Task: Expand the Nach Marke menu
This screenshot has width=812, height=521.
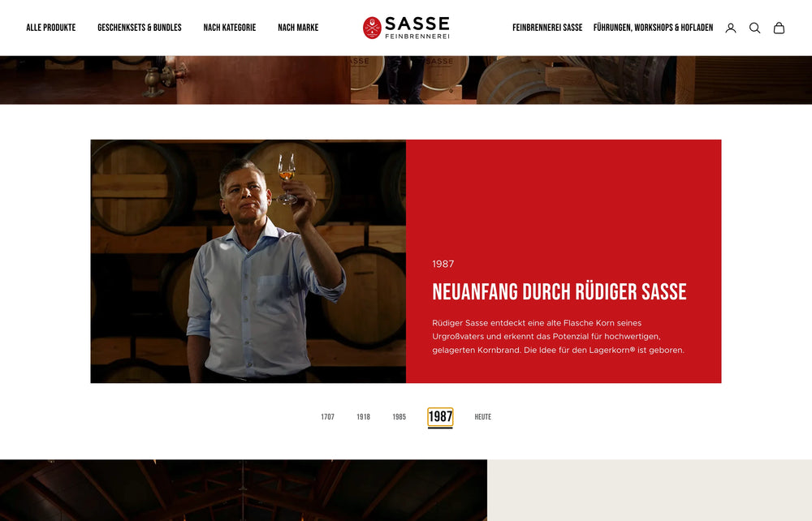Action: pos(298,28)
